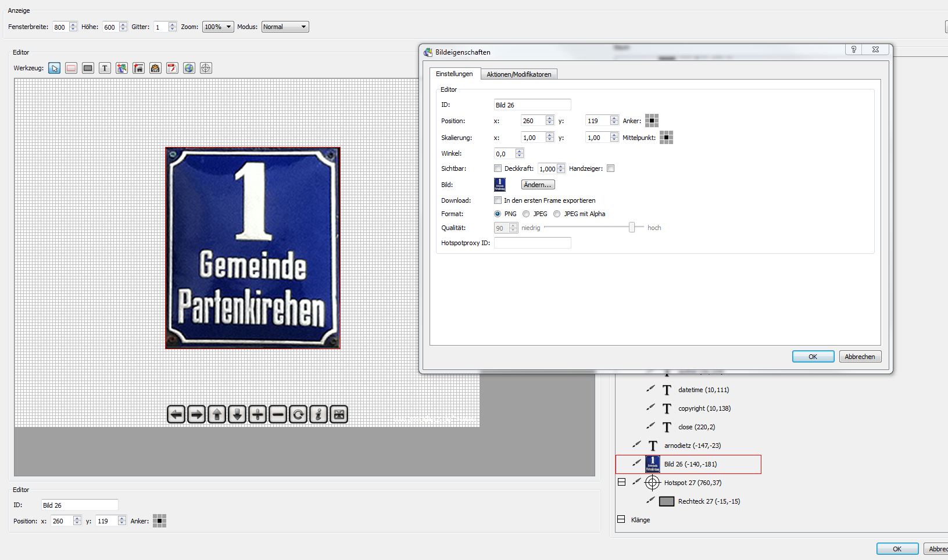Open the Einstellungen tab
The width and height of the screenshot is (948, 560).
click(x=454, y=74)
